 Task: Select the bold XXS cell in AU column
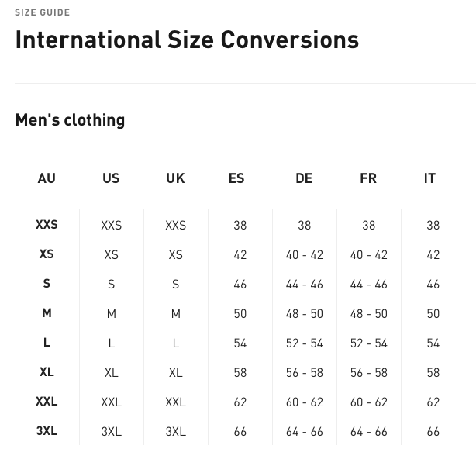point(47,225)
